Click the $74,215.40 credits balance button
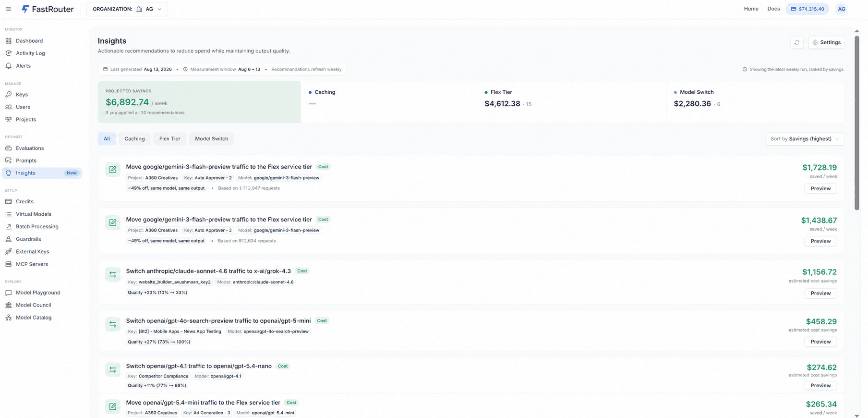The width and height of the screenshot is (868, 418). point(808,9)
